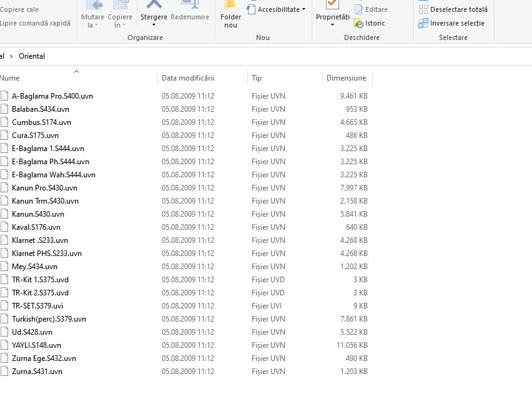Click the Inversare selecție icon

(423, 23)
